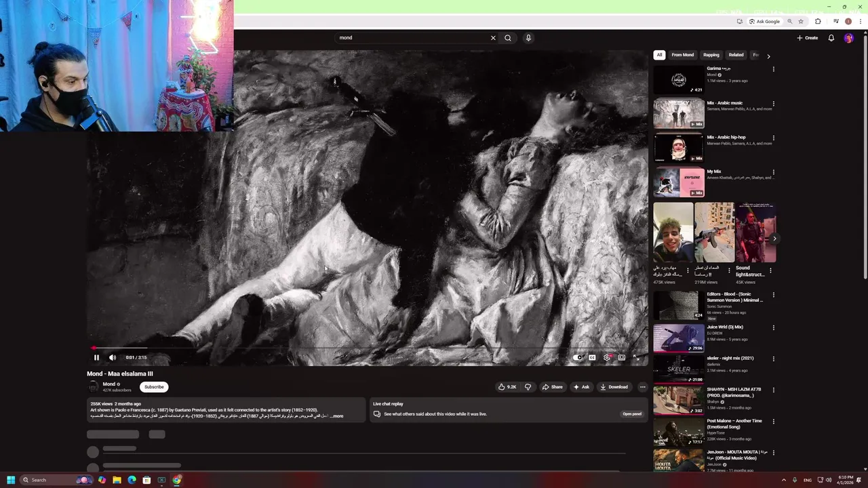Show next Shorts with arrow
This screenshot has width=868, height=488.
click(x=774, y=239)
